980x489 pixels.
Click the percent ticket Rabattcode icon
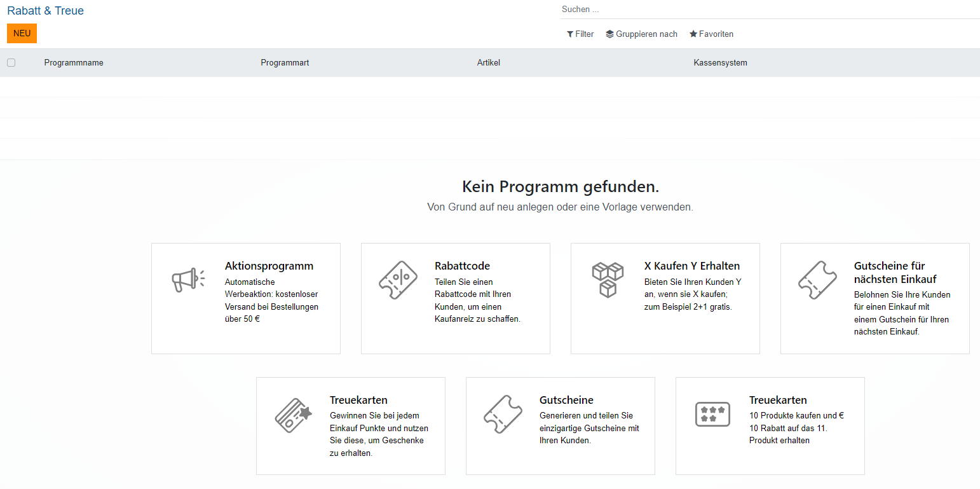click(x=398, y=280)
